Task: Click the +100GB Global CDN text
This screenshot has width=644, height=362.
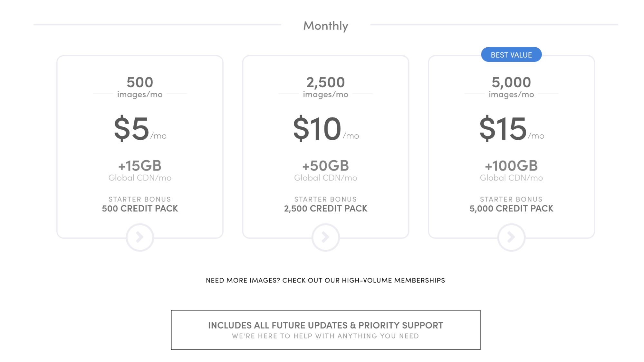Action: pyautogui.click(x=511, y=171)
